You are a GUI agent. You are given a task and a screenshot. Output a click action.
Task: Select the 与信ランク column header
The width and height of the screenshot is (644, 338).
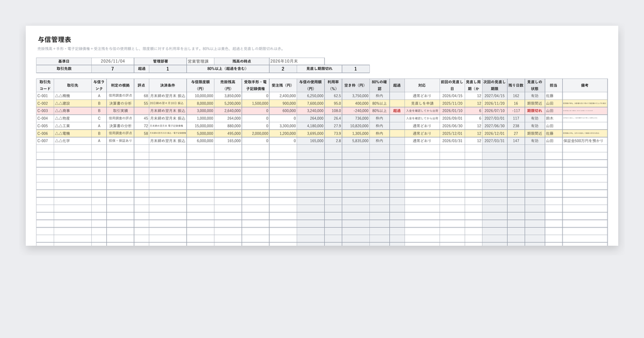99,85
